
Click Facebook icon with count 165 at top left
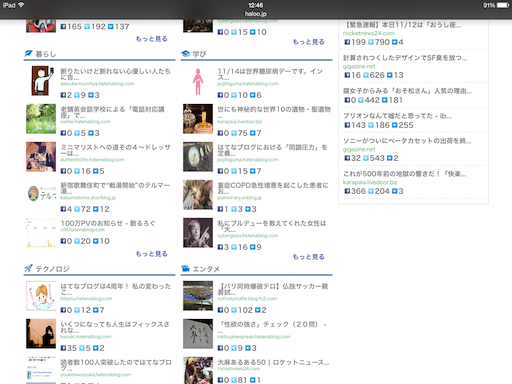point(63,27)
